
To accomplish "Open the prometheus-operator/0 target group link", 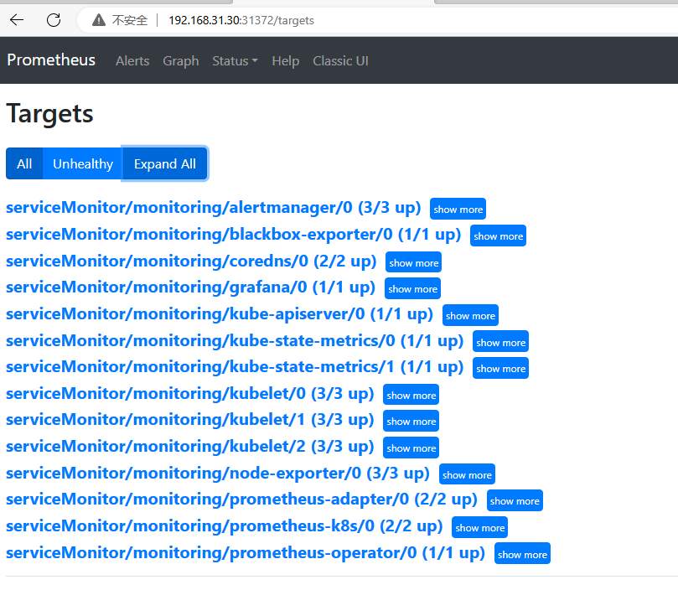I will (x=246, y=552).
